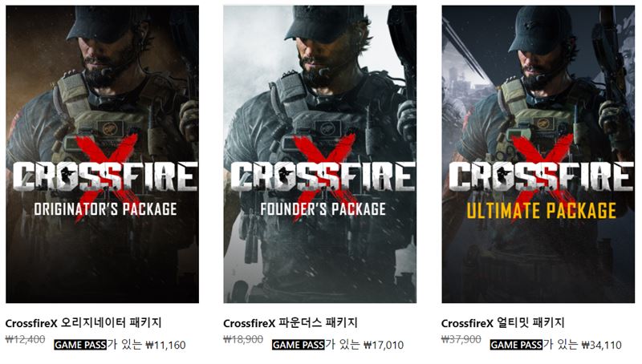Click the FOUNDER'S PACKAGE cover text

pyautogui.click(x=323, y=209)
